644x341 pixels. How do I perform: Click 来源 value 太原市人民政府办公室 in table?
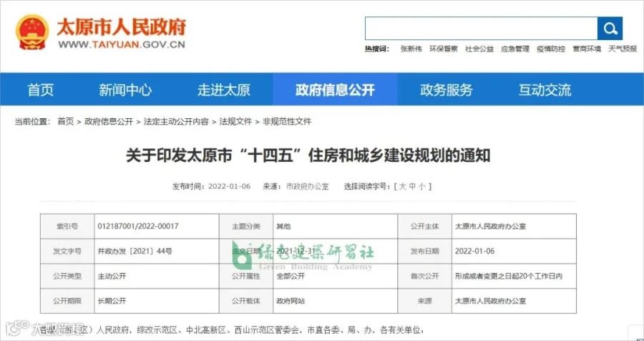tap(491, 301)
